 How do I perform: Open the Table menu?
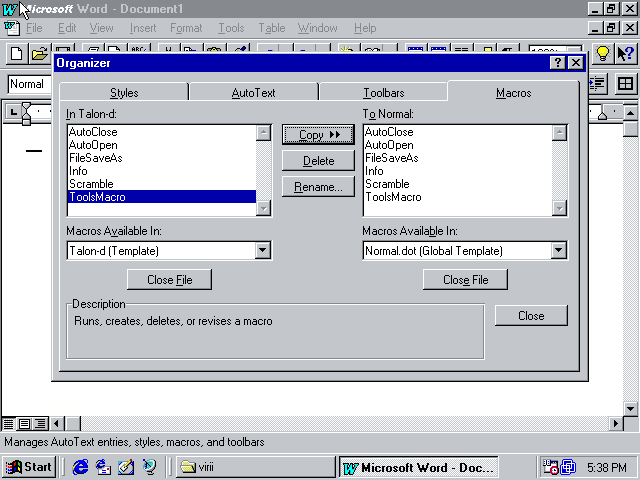pyautogui.click(x=272, y=28)
